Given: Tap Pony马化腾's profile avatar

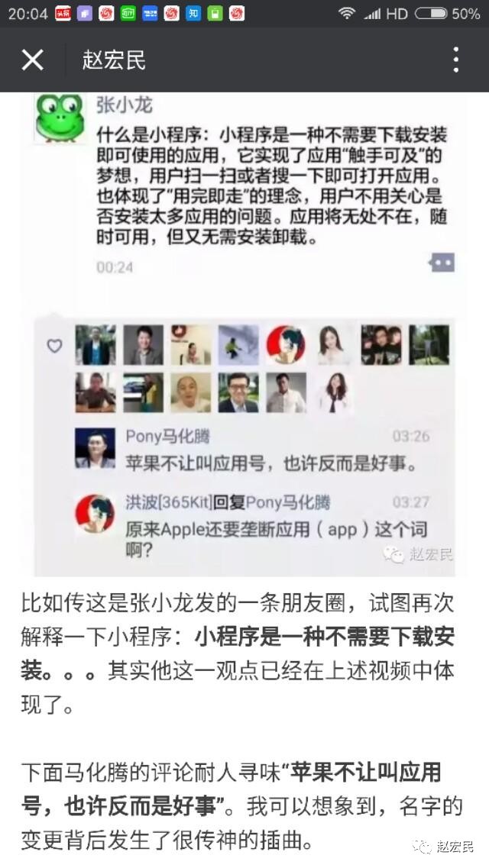Looking at the screenshot, I should (96, 448).
